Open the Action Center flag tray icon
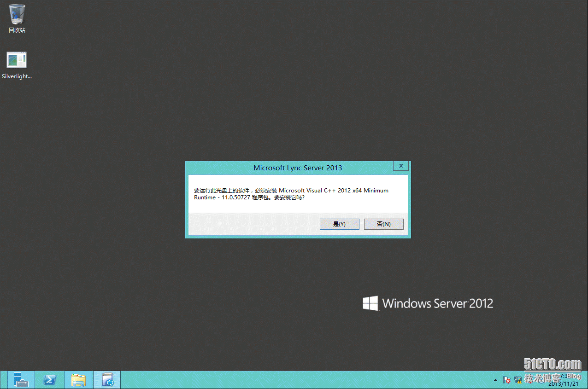This screenshot has width=588, height=389. (x=506, y=380)
